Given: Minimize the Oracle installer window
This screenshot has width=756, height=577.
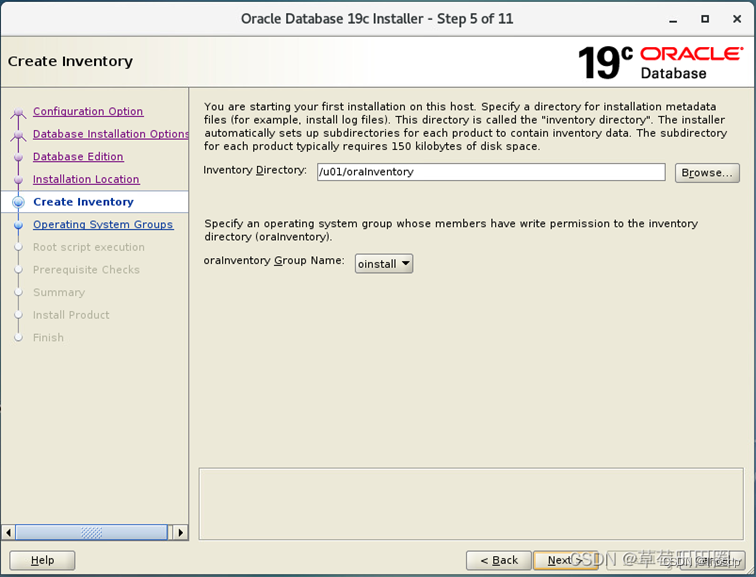Looking at the screenshot, I should 673,19.
